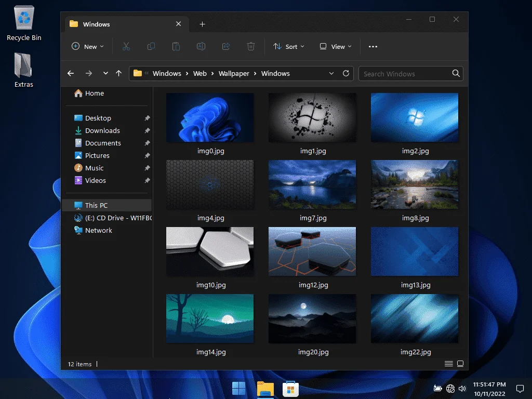532x399 pixels.
Task: Go up one folder level arrow
Action: coord(118,73)
